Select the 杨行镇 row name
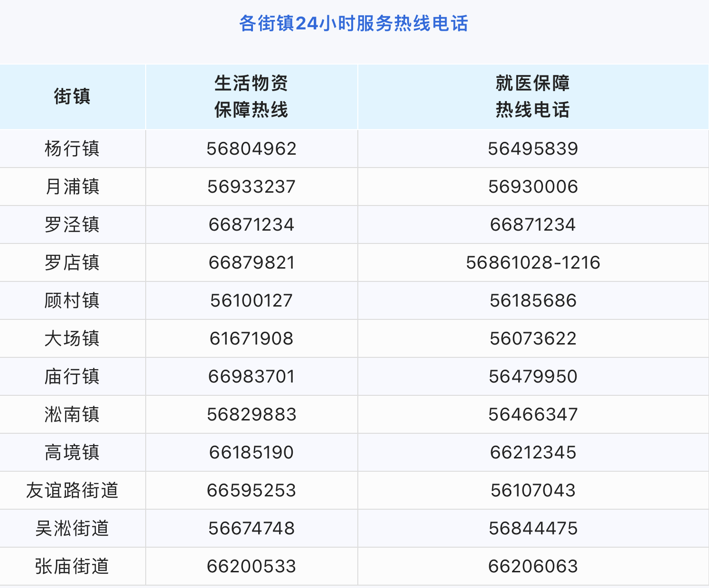The width and height of the screenshot is (709, 588). tap(72, 149)
